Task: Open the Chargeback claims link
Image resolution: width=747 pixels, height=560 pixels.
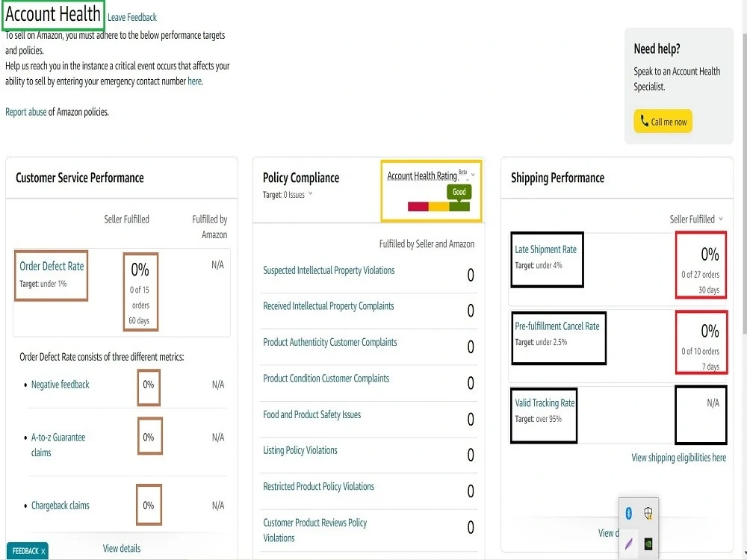Action: (60, 505)
